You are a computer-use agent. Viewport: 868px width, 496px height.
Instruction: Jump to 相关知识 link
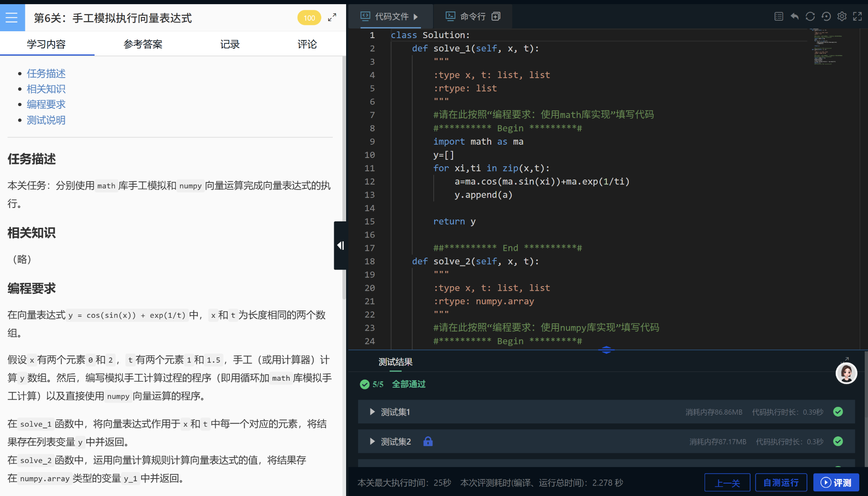(46, 89)
